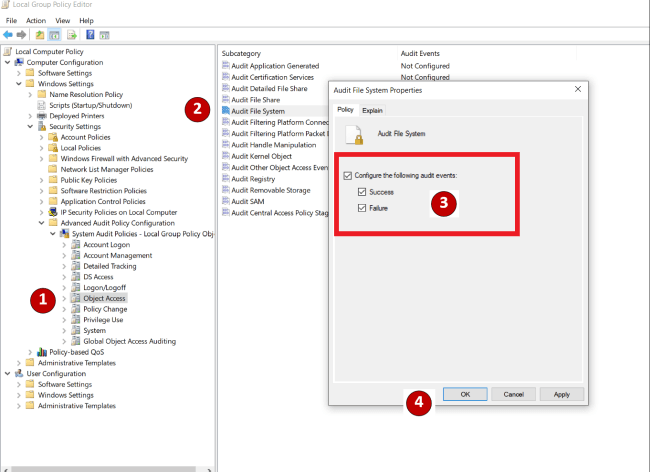This screenshot has width=650, height=472.
Task: Collapse the Security Settings node
Action: coord(30,126)
